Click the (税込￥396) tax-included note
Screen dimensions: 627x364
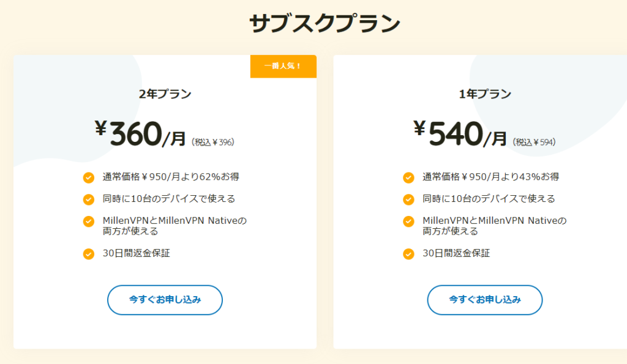pyautogui.click(x=213, y=142)
